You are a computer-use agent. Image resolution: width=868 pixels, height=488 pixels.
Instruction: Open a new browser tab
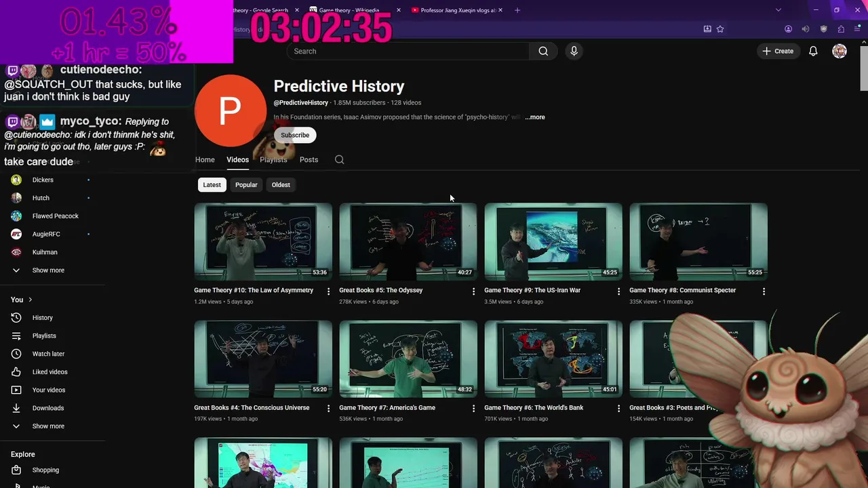point(517,10)
